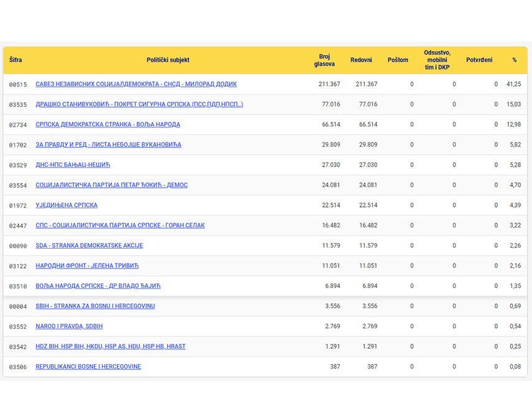The width and height of the screenshot is (532, 409).
Task: Click the Potvrđeni column header
Action: tap(479, 60)
